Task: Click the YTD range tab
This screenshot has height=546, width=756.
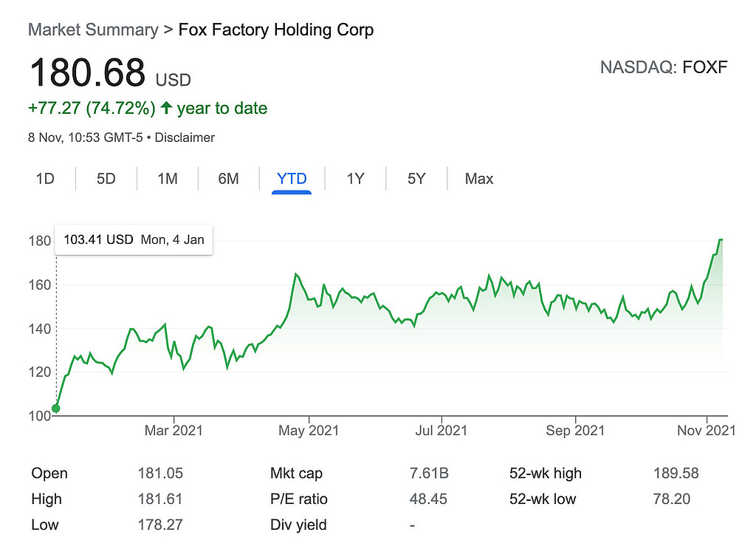Action: coord(292,179)
